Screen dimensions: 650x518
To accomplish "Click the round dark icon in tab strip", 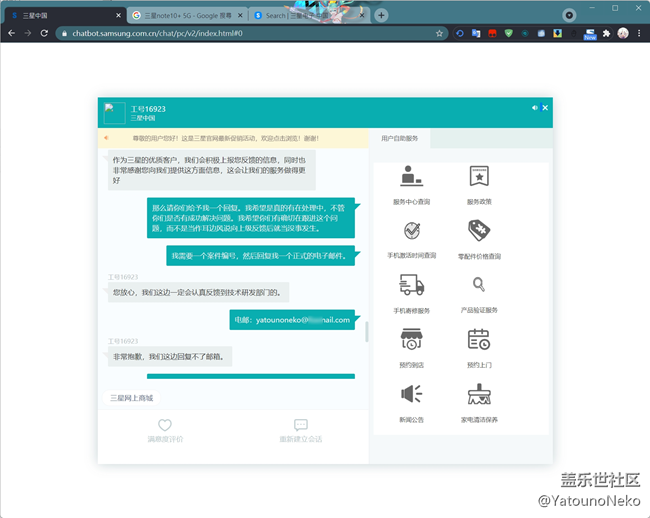I will click(x=569, y=15).
